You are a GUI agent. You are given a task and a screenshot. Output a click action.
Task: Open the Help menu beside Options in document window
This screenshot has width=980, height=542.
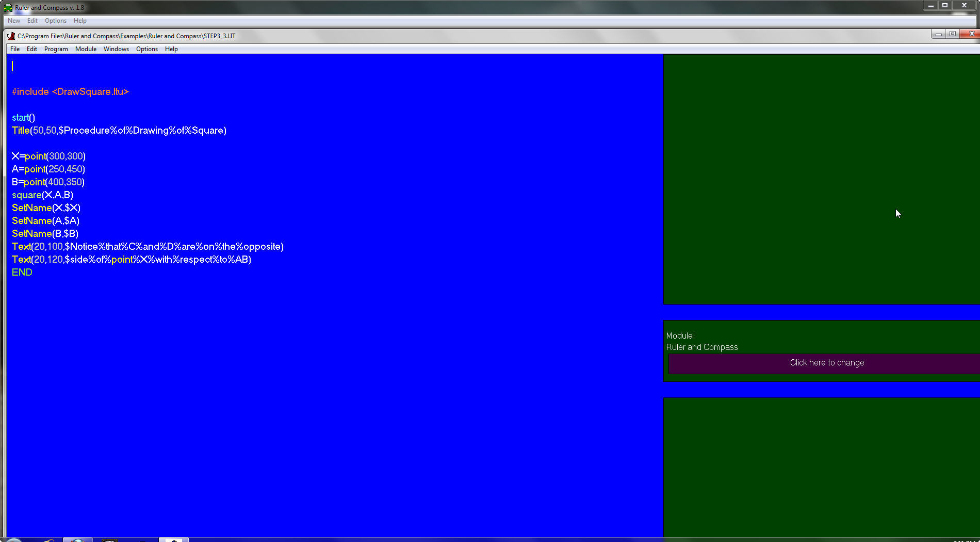pyautogui.click(x=171, y=49)
